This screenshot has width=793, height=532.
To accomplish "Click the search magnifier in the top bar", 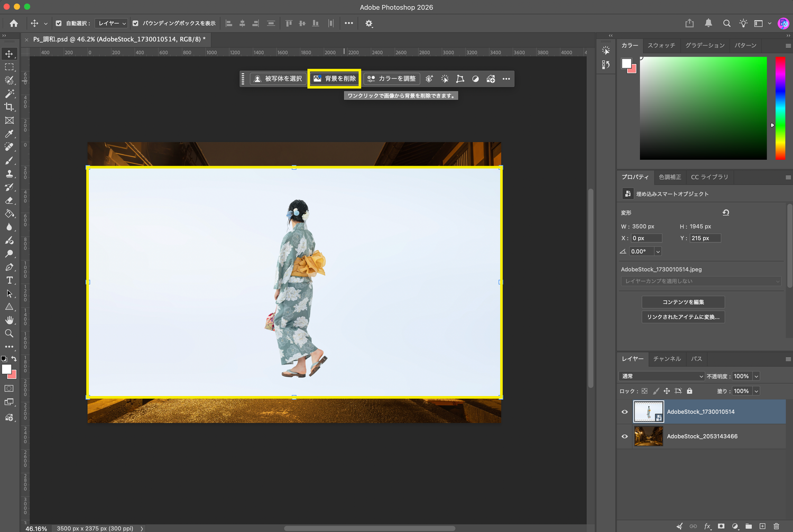I will coord(727,23).
